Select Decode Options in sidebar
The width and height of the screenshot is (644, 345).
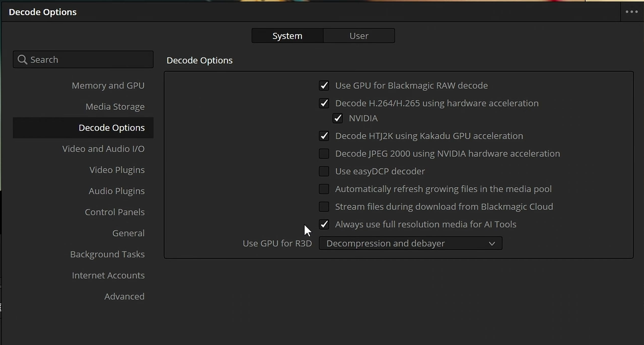(83, 127)
